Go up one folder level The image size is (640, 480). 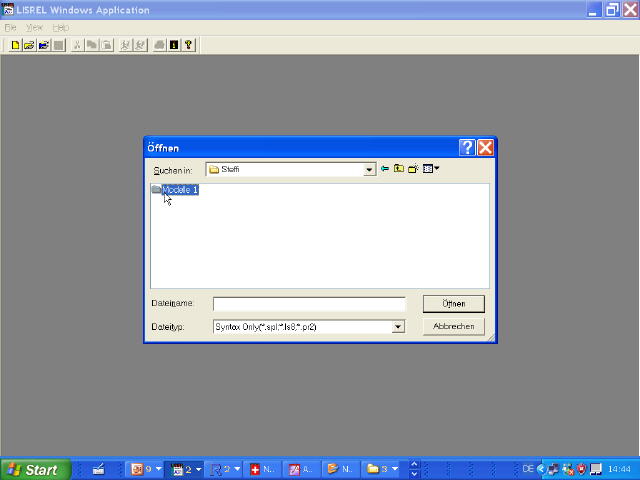click(398, 169)
